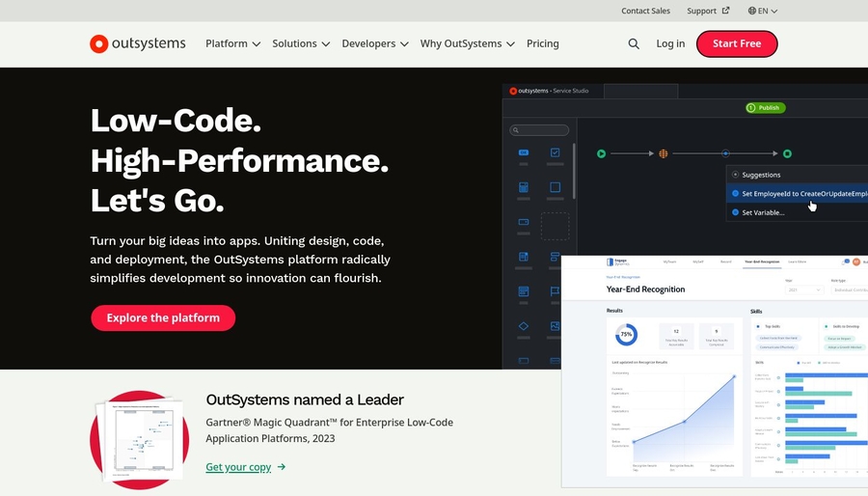Select the Set Variable suggestion option
The width and height of the screenshot is (868, 496).
point(762,212)
